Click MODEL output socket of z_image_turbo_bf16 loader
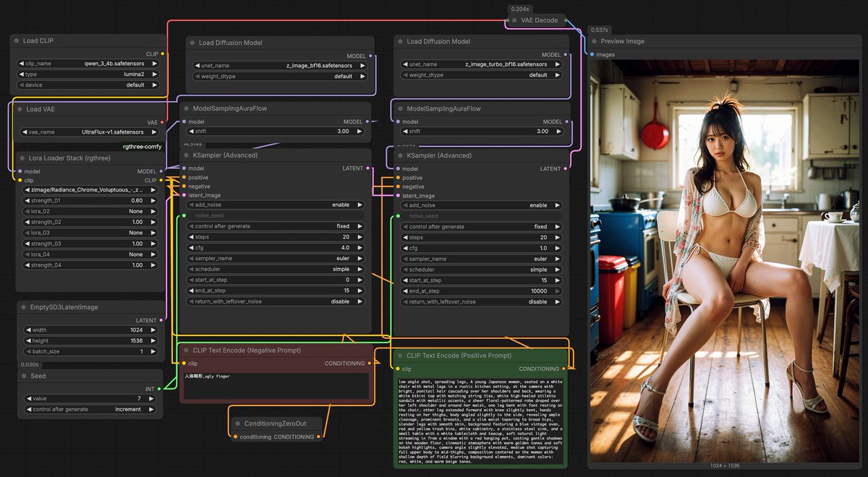The image size is (868, 477). [566, 55]
